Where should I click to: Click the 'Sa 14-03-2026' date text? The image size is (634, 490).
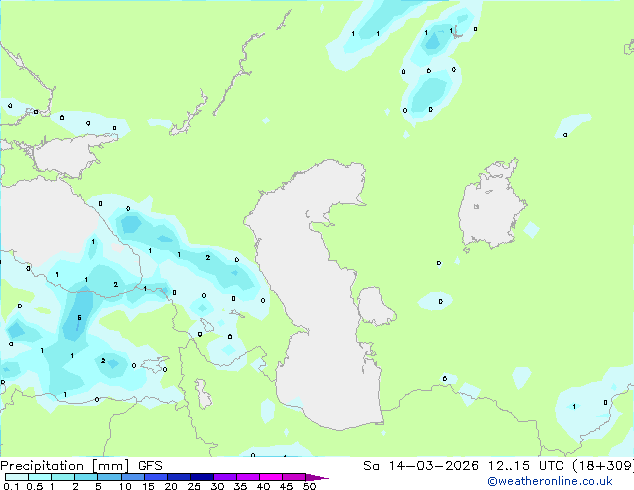click(421, 466)
